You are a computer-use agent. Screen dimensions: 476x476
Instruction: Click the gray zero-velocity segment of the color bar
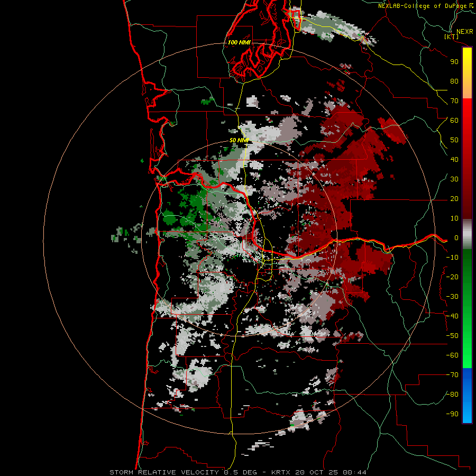467,234
